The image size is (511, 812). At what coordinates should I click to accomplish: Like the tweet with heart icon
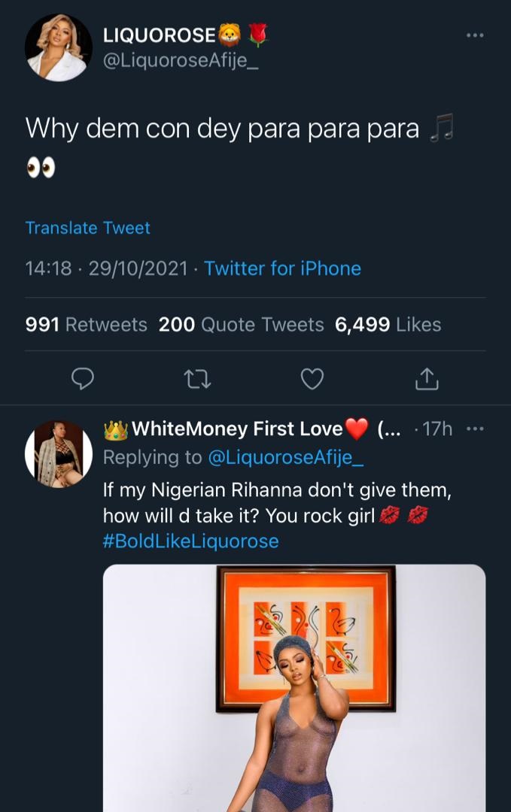coord(312,379)
